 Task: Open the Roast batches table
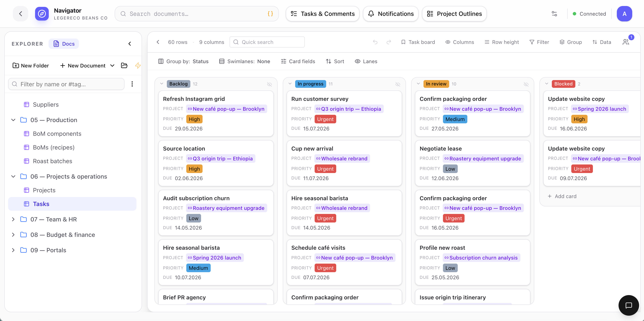click(52, 161)
